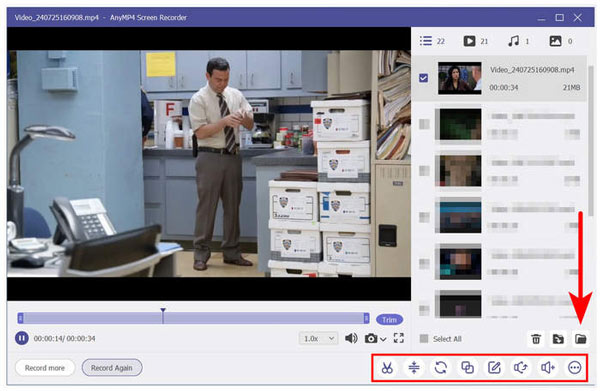Filter by video recordings tab (21)

(x=476, y=41)
